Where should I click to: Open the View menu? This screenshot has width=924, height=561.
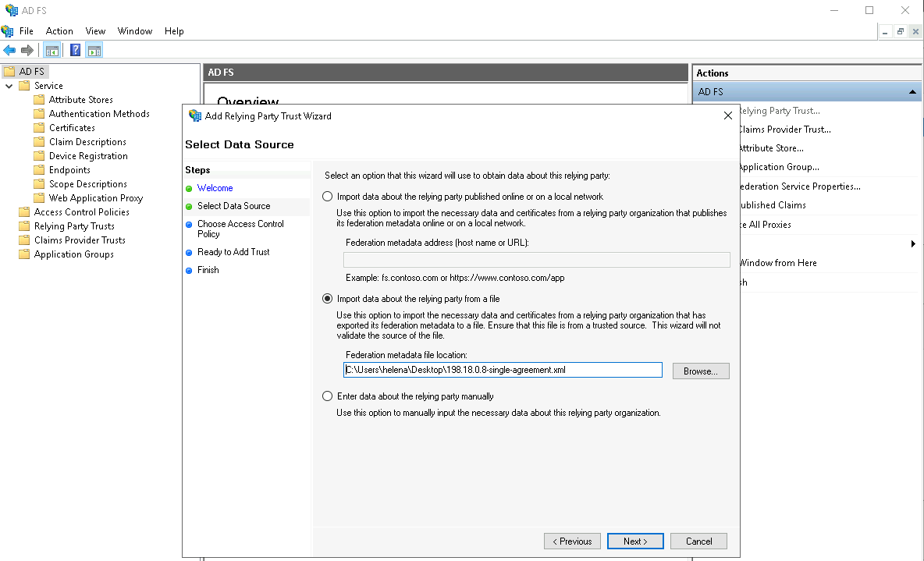[x=95, y=31]
